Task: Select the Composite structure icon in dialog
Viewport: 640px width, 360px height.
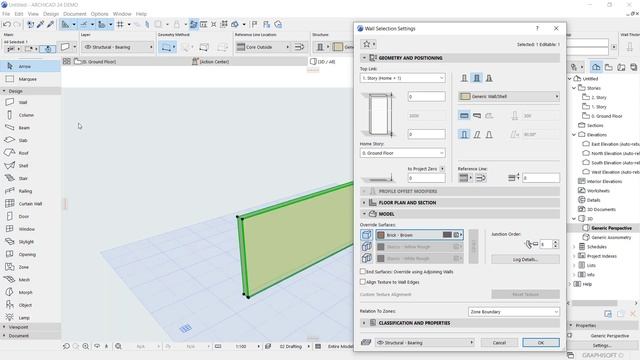Action: [x=477, y=78]
